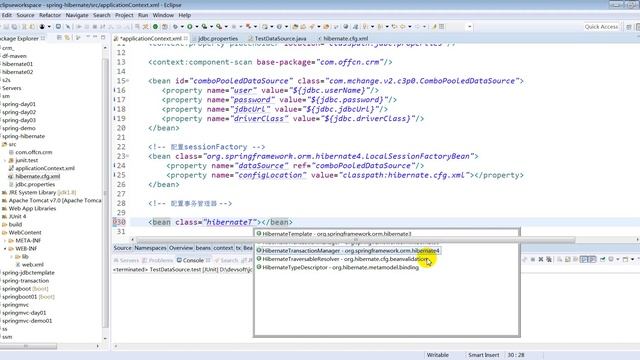Switch to the Namespaces editor page tab
The image size is (640, 360).
tap(150, 248)
